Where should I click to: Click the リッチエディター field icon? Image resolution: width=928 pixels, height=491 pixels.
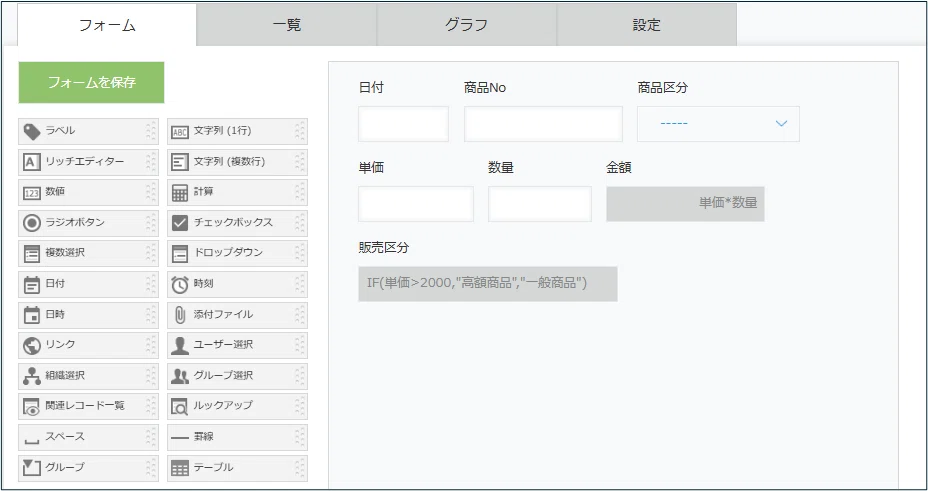click(32, 162)
